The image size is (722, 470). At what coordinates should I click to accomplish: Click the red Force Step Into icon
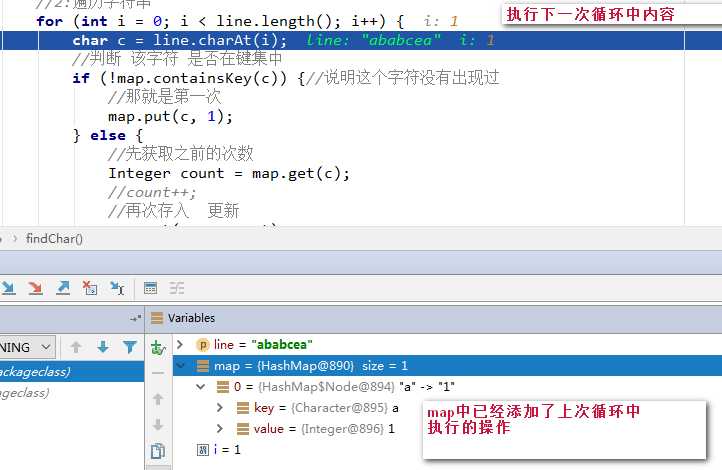tap(35, 288)
